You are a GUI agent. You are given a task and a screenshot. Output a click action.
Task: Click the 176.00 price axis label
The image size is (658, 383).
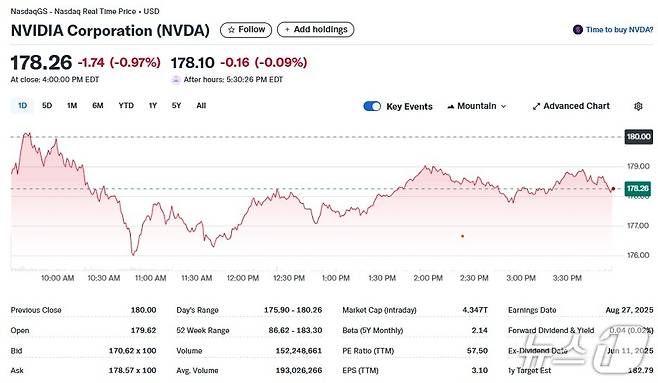click(638, 255)
